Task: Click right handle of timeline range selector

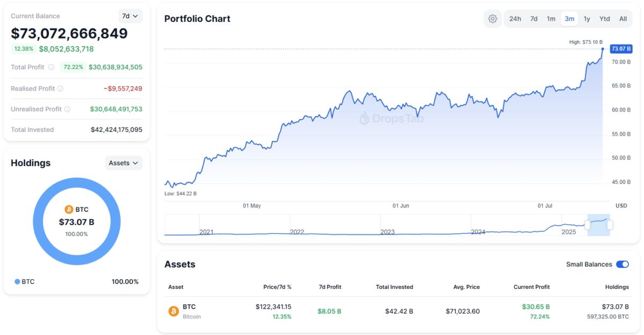Action: click(x=610, y=225)
